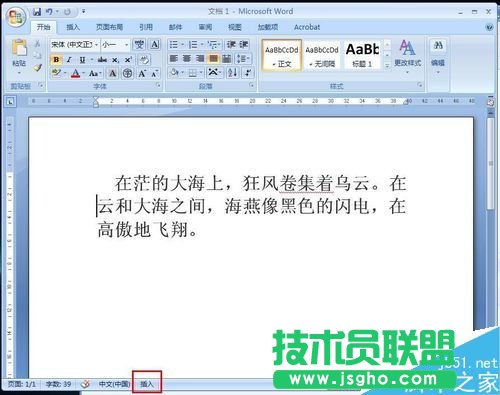
Task: Click the word count 字数: 39
Action: (59, 384)
